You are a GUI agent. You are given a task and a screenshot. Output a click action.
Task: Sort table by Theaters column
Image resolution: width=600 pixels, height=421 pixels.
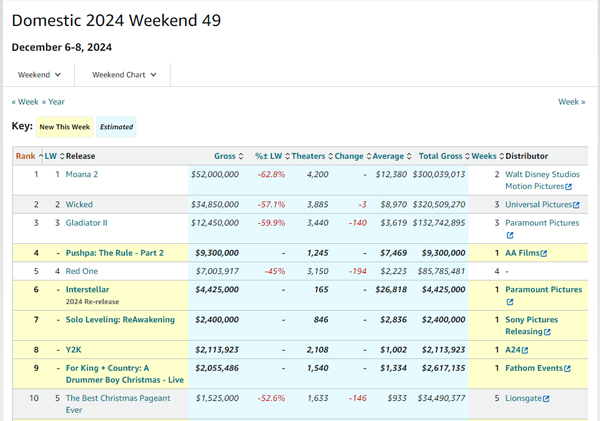coord(312,156)
